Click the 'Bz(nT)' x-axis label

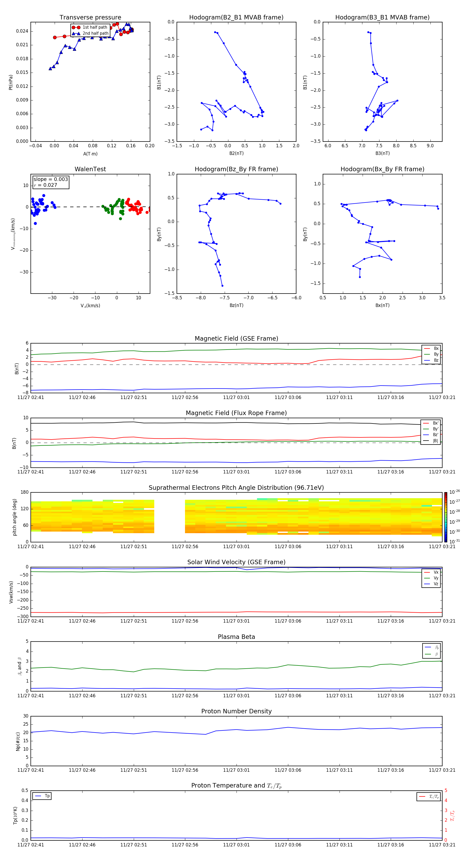pyautogui.click(x=236, y=305)
